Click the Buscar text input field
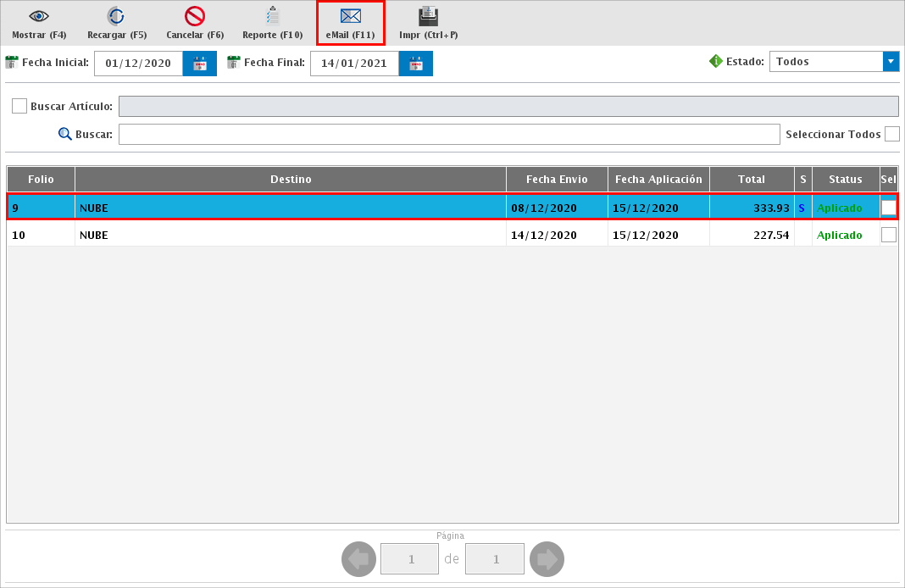Screen dimensions: 905x588 [x=448, y=135]
